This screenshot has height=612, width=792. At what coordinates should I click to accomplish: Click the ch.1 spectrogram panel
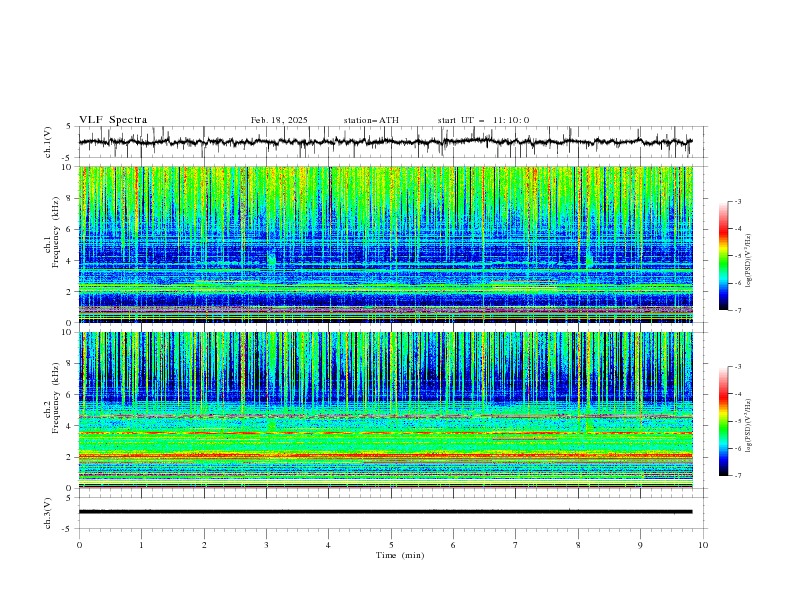(385, 244)
